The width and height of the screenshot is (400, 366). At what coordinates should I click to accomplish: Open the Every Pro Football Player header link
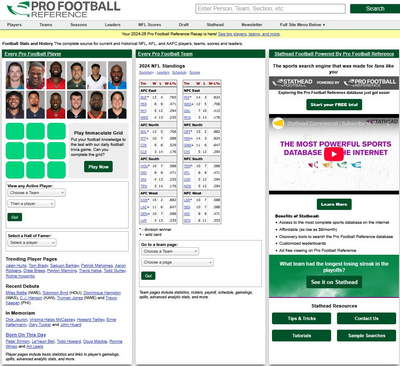tap(33, 54)
